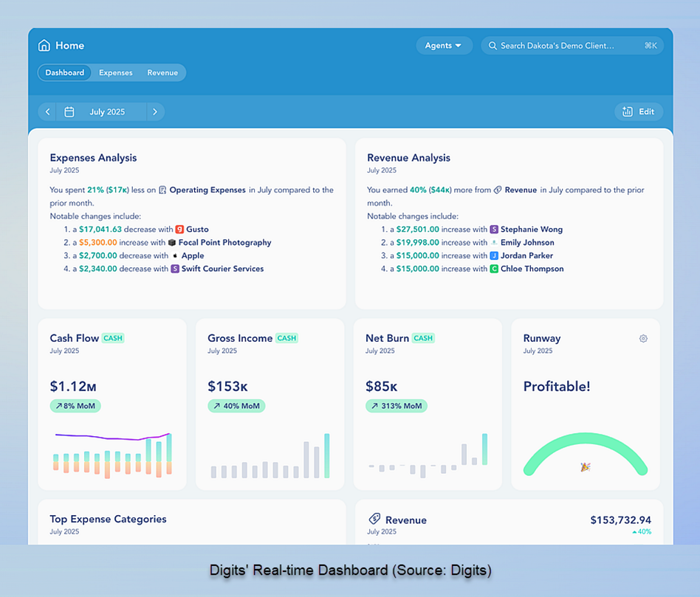Click the Net Burn bar chart
The width and height of the screenshot is (700, 597).
[x=428, y=456]
